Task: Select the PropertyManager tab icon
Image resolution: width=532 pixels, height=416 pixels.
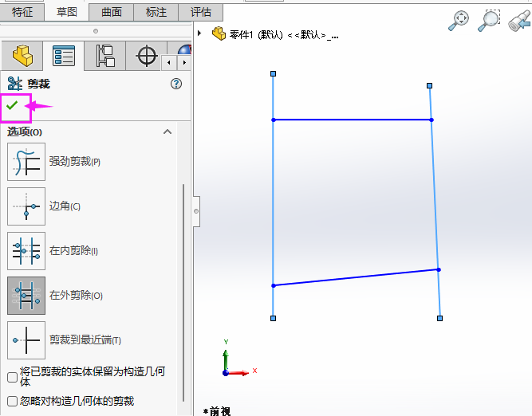Action: click(x=64, y=56)
